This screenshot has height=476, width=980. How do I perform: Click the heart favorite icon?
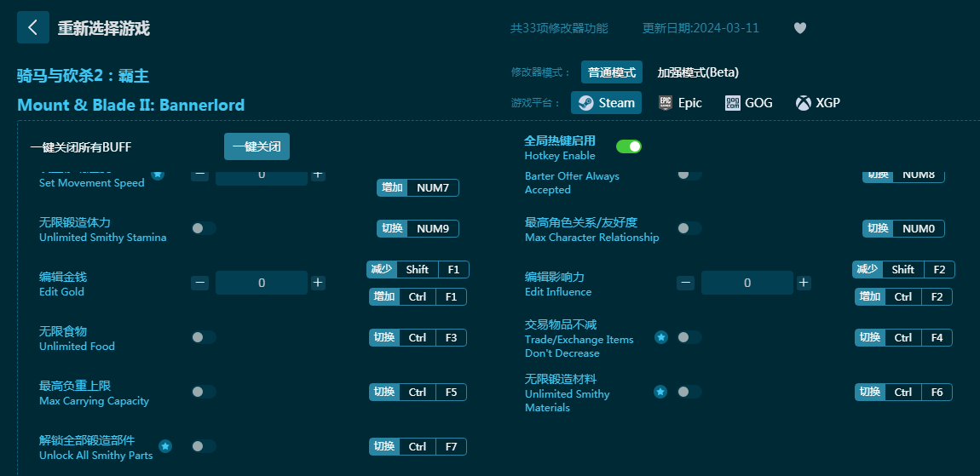pos(800,28)
